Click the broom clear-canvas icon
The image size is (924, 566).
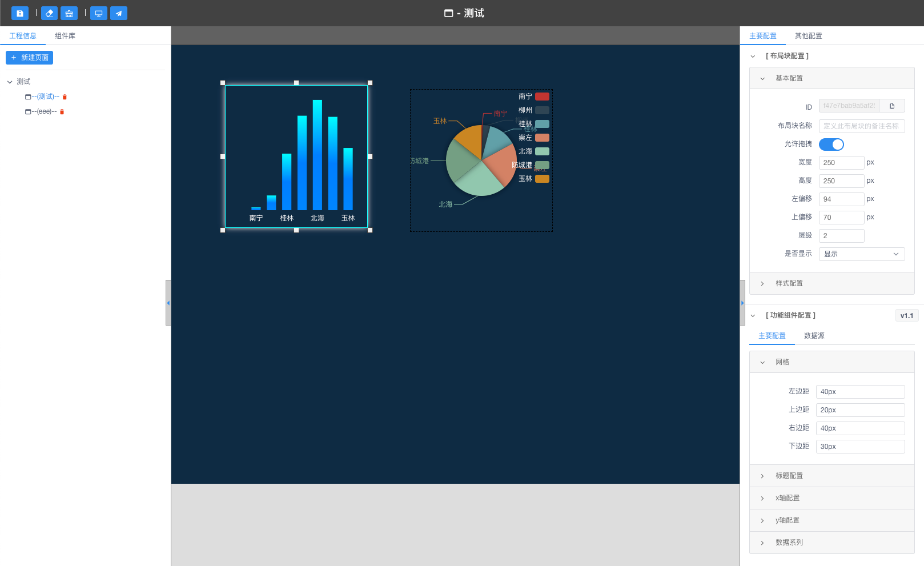pyautogui.click(x=69, y=13)
